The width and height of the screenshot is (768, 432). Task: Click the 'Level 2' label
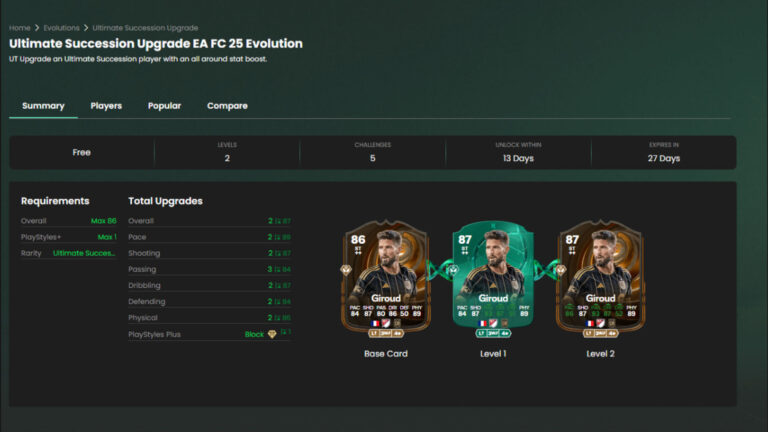click(x=600, y=354)
